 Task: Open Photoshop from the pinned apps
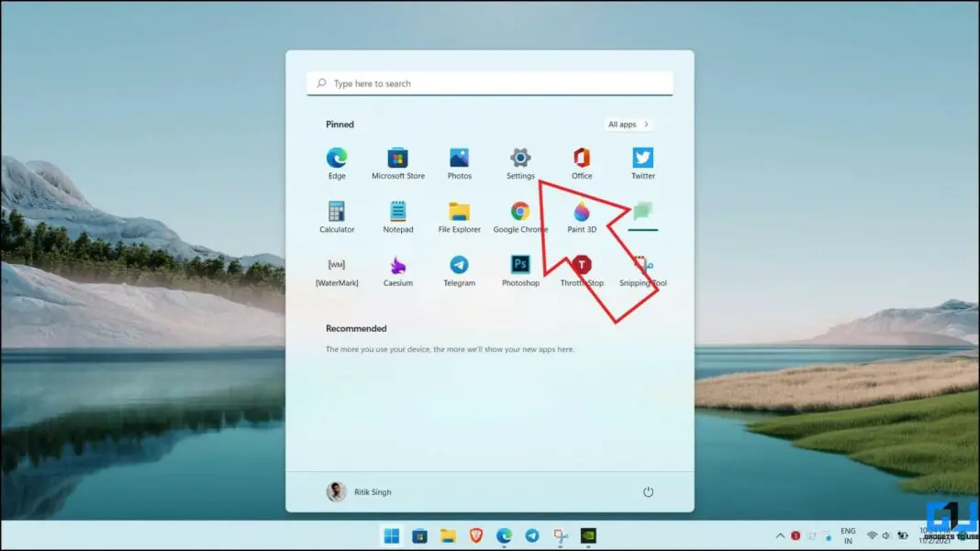click(520, 268)
